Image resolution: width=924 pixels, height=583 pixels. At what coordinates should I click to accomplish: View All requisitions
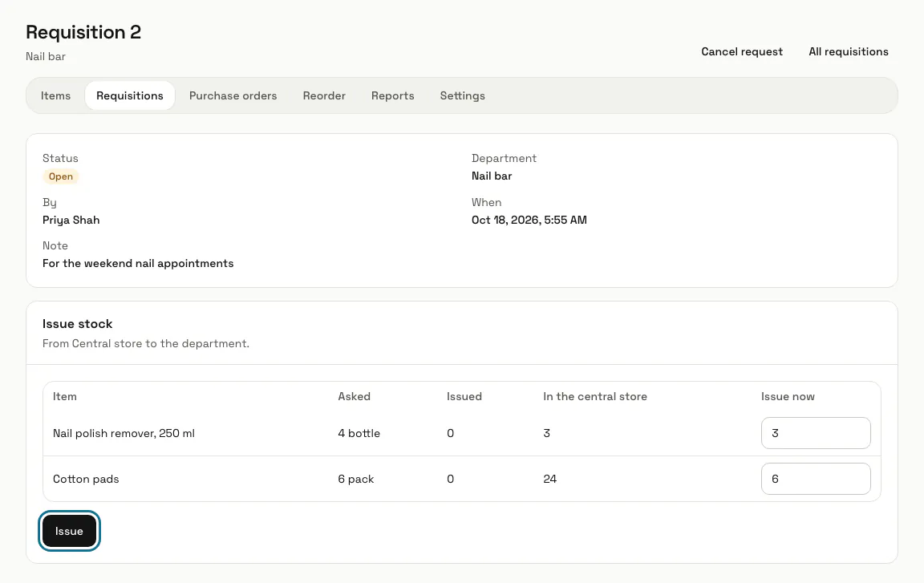click(849, 52)
